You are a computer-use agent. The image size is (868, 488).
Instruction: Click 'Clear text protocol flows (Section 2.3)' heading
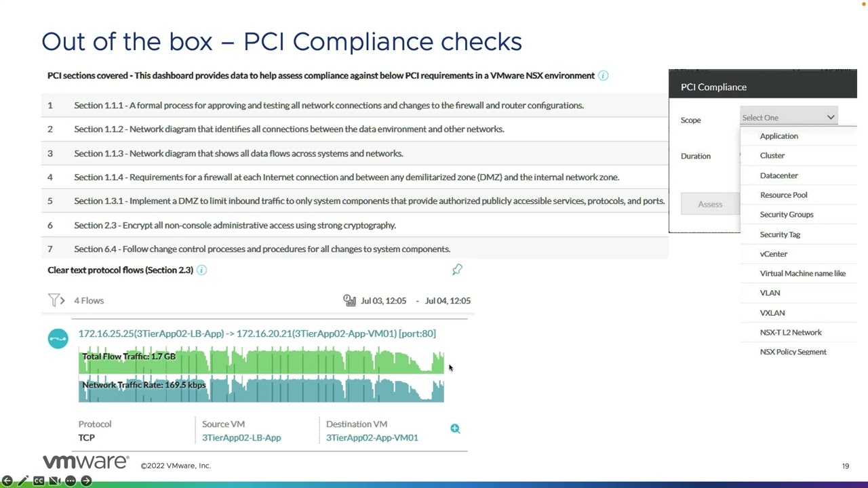pos(121,270)
